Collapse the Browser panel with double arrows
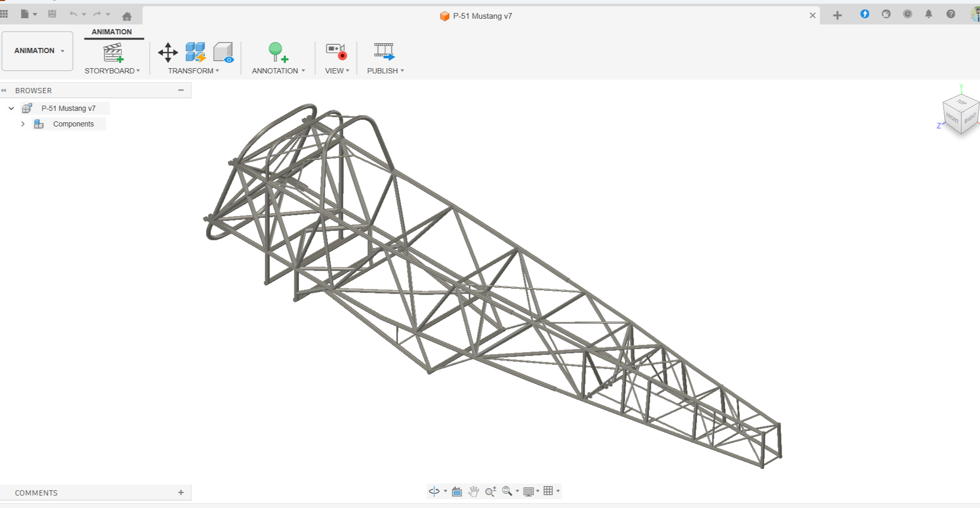This screenshot has height=508, width=980. pyautogui.click(x=4, y=91)
